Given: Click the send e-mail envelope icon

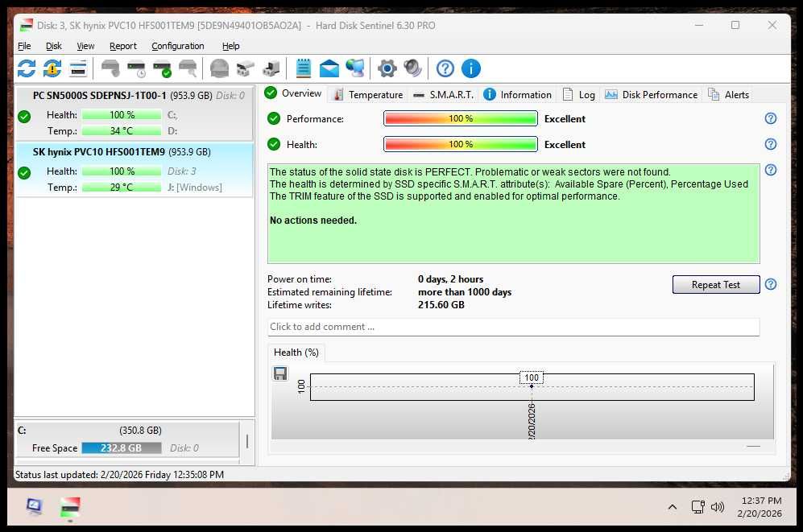Looking at the screenshot, I should coord(329,68).
